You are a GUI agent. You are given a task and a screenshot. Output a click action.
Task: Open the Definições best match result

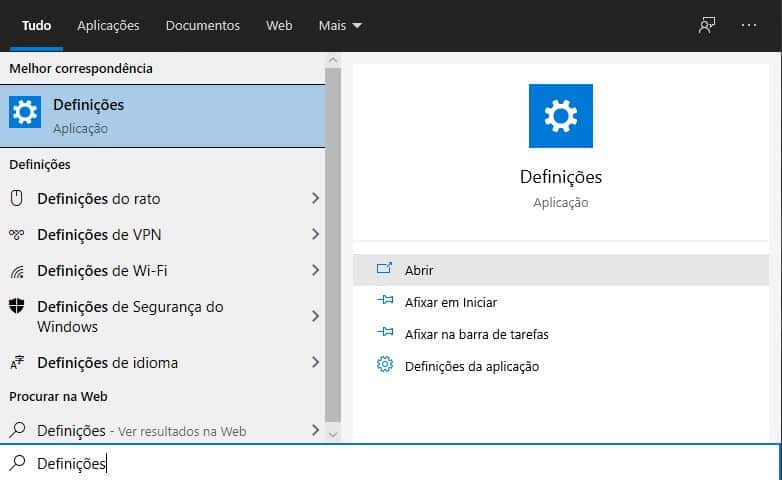pyautogui.click(x=162, y=116)
